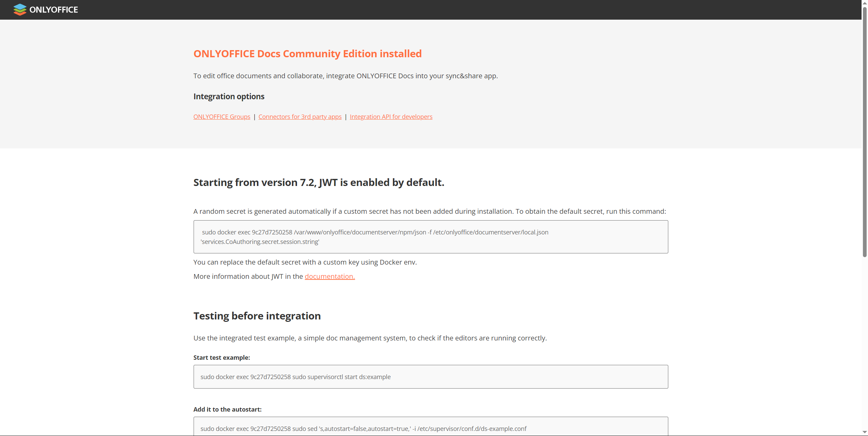This screenshot has width=868, height=436.
Task: Open the ONLYOFFICE Groups link
Action: tap(222, 117)
